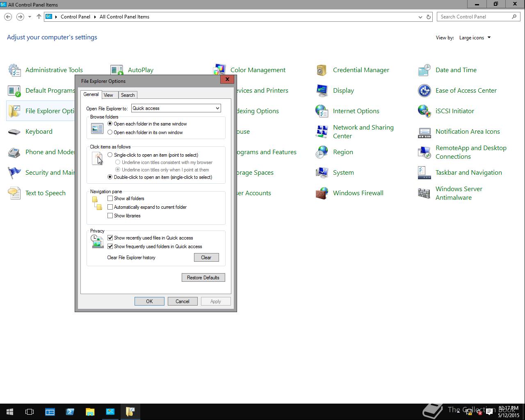
Task: Open the Notification Area Icons icon
Action: 425,132
